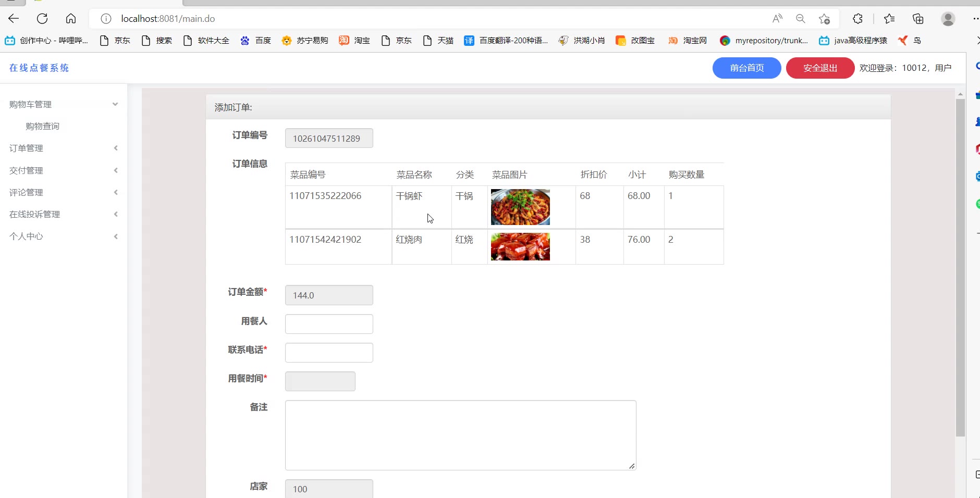Image resolution: width=980 pixels, height=498 pixels.
Task: Open 苏宁易购 bookmark
Action: (305, 41)
